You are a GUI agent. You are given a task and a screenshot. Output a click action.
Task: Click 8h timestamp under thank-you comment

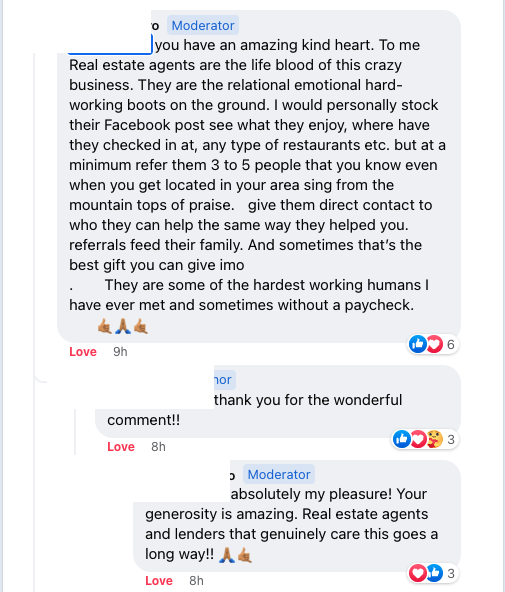coord(158,447)
